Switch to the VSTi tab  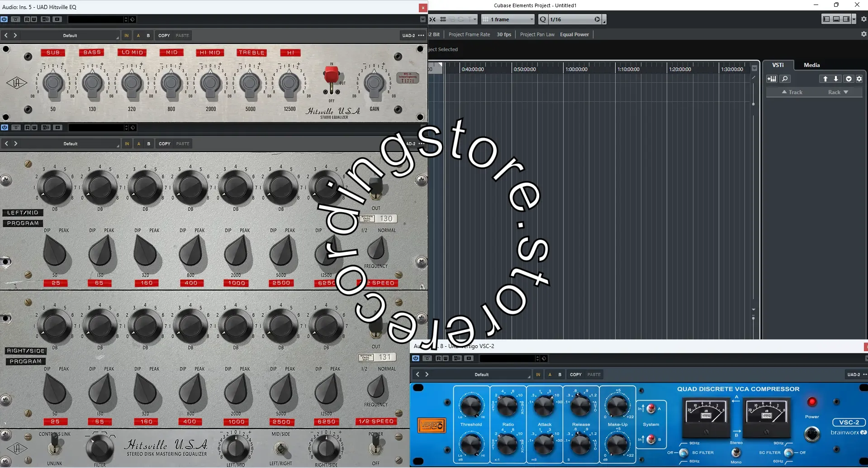pyautogui.click(x=778, y=65)
